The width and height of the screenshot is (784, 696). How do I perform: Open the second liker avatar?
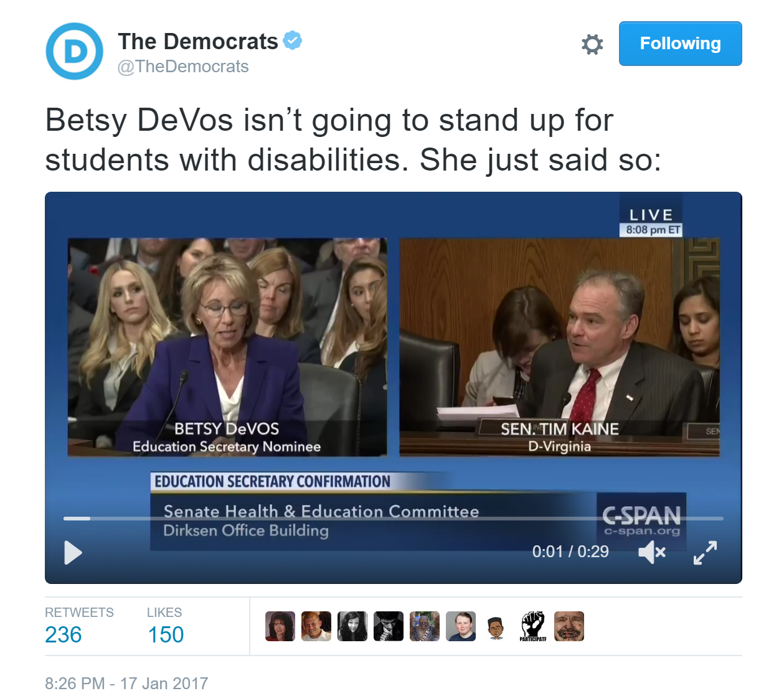click(x=316, y=626)
